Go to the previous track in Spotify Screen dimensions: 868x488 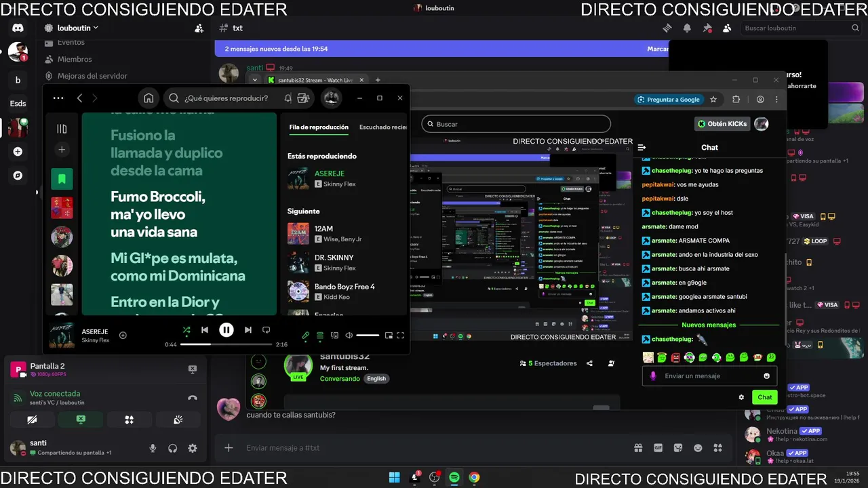(x=205, y=330)
